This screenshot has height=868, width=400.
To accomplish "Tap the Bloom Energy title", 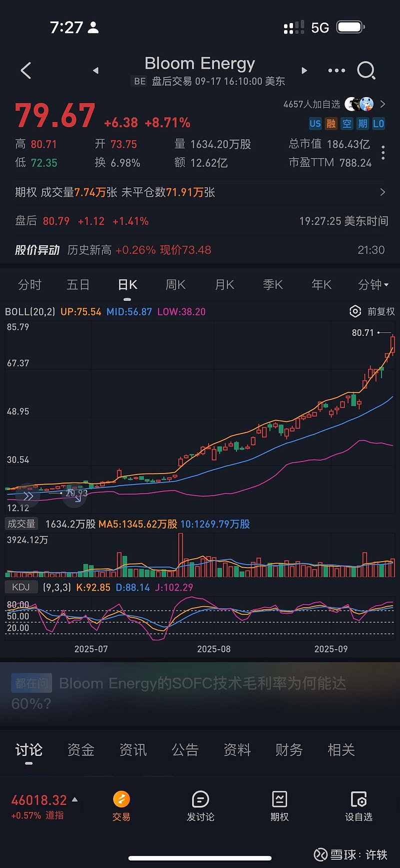I will [200, 64].
